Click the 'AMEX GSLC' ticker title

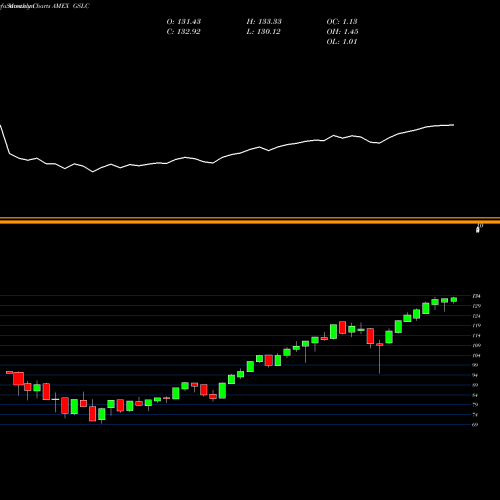[x=71, y=6]
